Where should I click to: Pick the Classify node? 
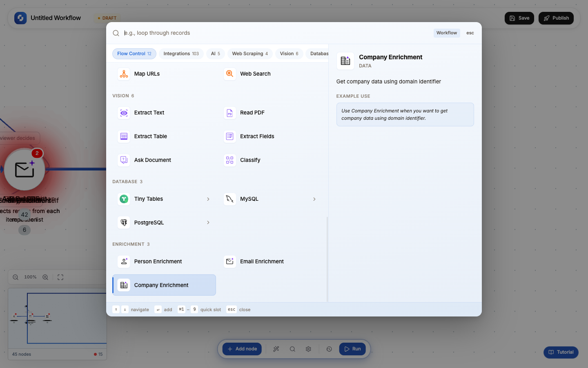[x=270, y=160]
